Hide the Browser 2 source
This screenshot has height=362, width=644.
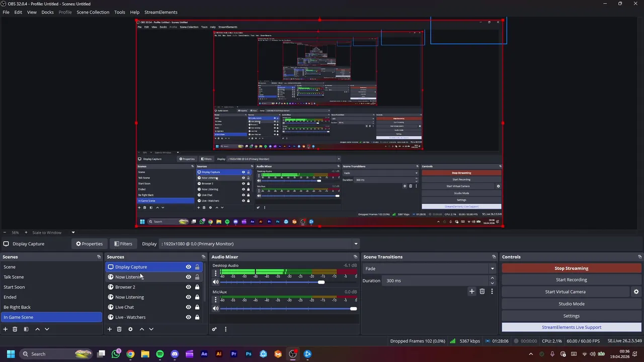pos(188,287)
